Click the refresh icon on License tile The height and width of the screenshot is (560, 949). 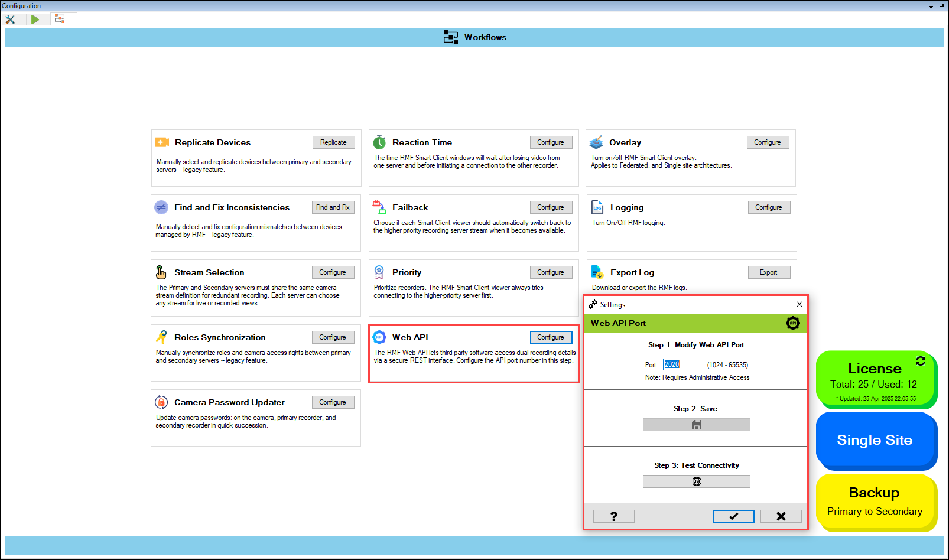[x=920, y=361]
